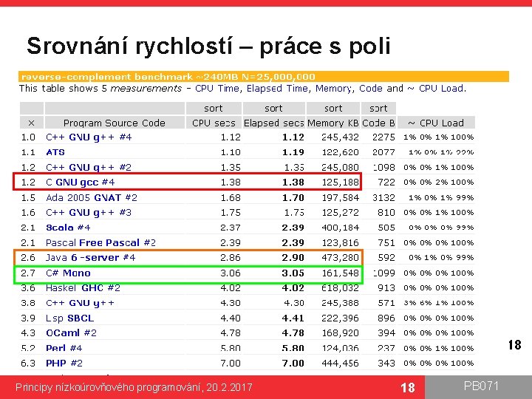Click the reverse-complement benchmark orange heading
532x399 pixels.
click(264, 77)
